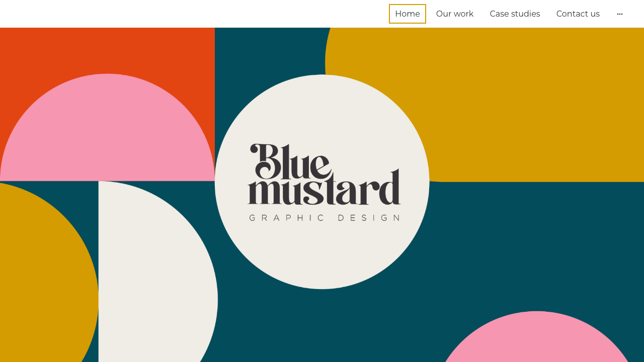Activate the Our work nav state
644x362 pixels.
click(x=454, y=14)
